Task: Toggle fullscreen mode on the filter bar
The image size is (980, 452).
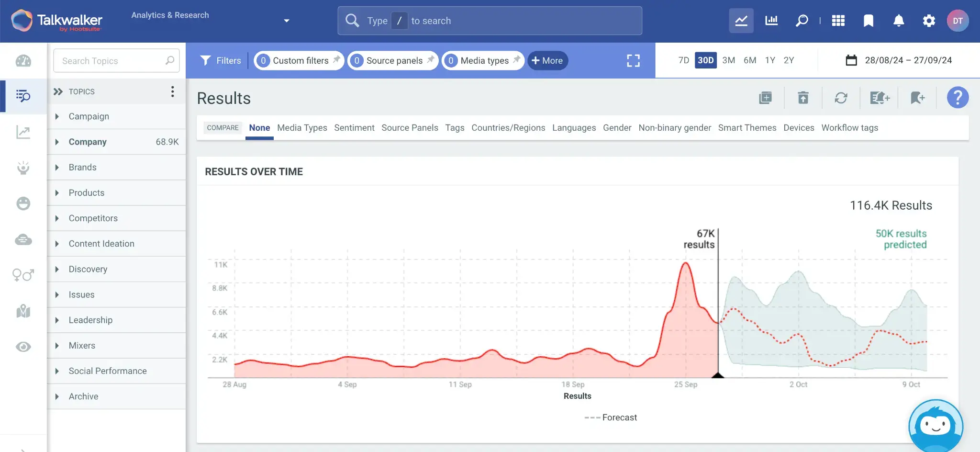Action: [x=633, y=60]
